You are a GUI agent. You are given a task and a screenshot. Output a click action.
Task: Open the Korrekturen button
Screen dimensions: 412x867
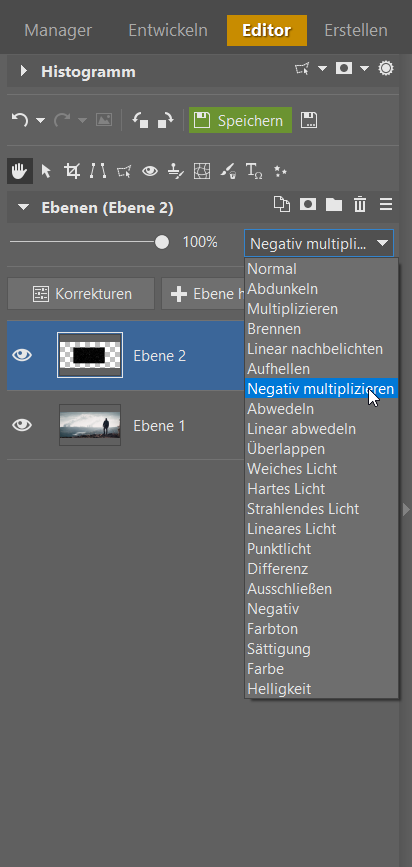point(81,294)
